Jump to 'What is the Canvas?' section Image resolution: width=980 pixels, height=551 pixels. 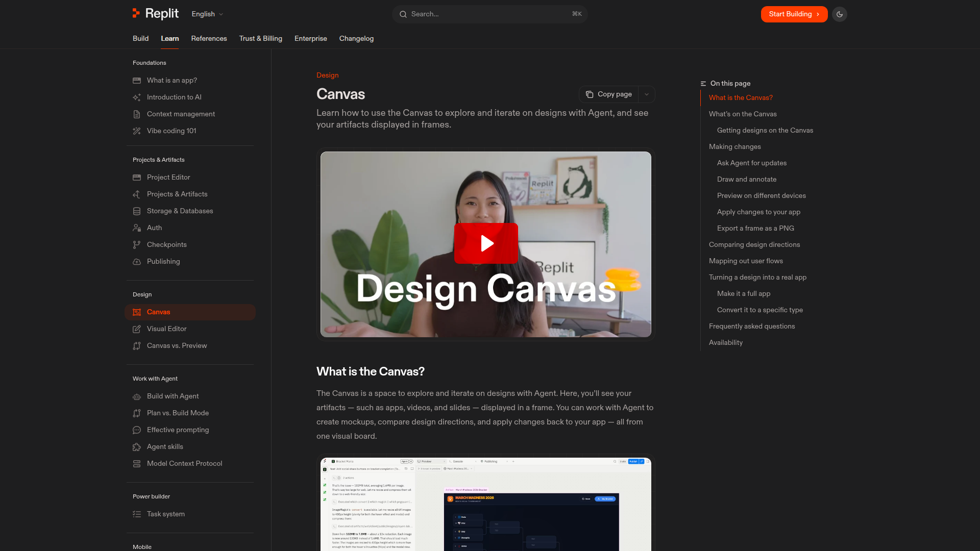(x=741, y=98)
